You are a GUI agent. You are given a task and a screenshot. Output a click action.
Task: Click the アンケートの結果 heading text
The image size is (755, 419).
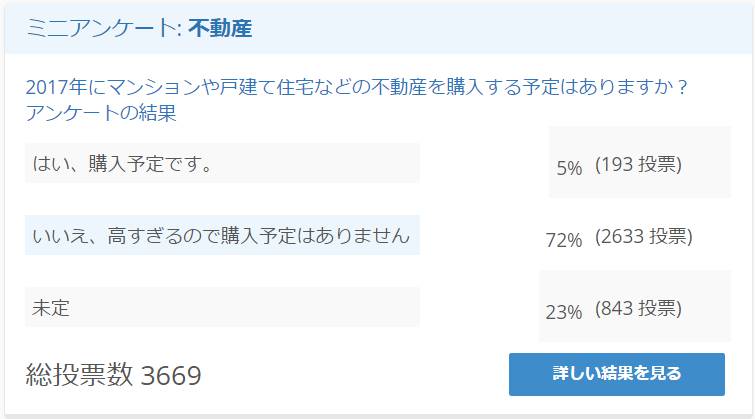101,113
